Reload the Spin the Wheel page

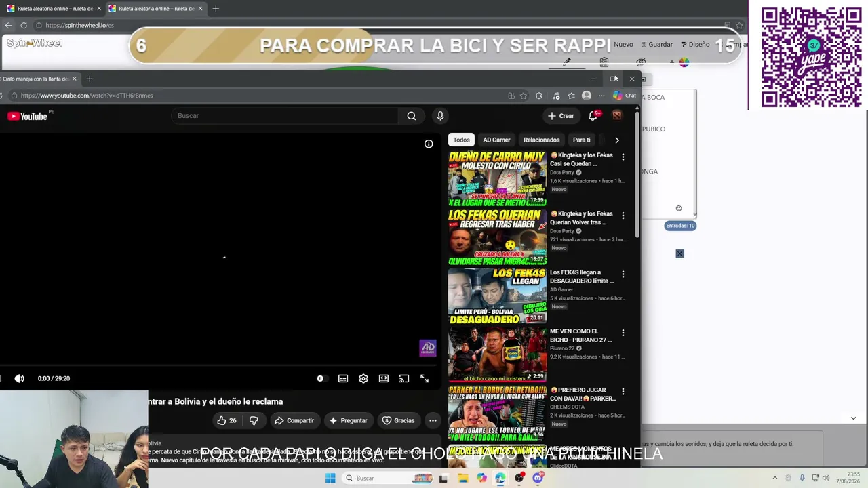click(x=24, y=25)
